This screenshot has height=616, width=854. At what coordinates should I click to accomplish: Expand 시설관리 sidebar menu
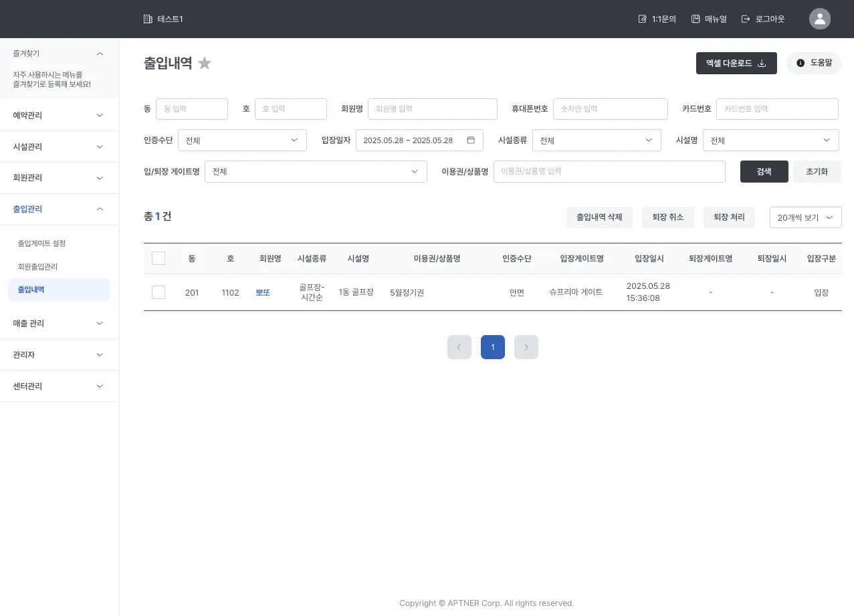point(100,146)
